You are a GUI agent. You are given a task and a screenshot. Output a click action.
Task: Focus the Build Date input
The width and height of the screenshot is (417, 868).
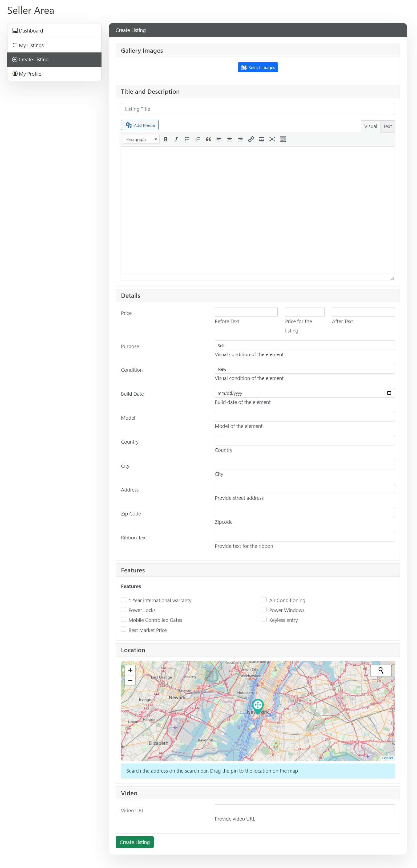[305, 393]
